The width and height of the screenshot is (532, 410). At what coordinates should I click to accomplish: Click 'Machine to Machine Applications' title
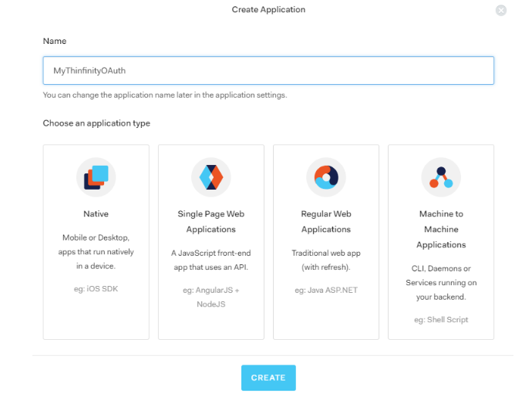click(441, 229)
